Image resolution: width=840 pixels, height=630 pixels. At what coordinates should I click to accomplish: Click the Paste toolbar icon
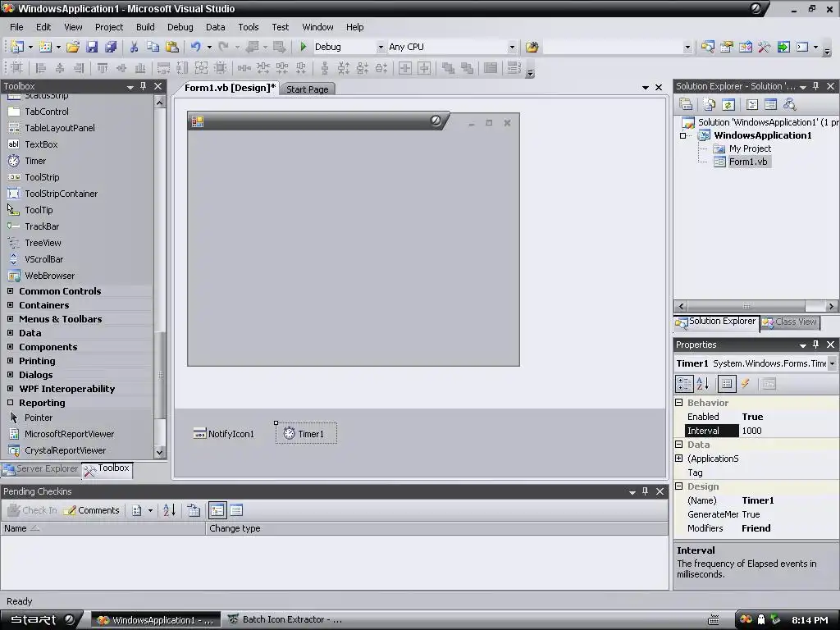point(172,47)
